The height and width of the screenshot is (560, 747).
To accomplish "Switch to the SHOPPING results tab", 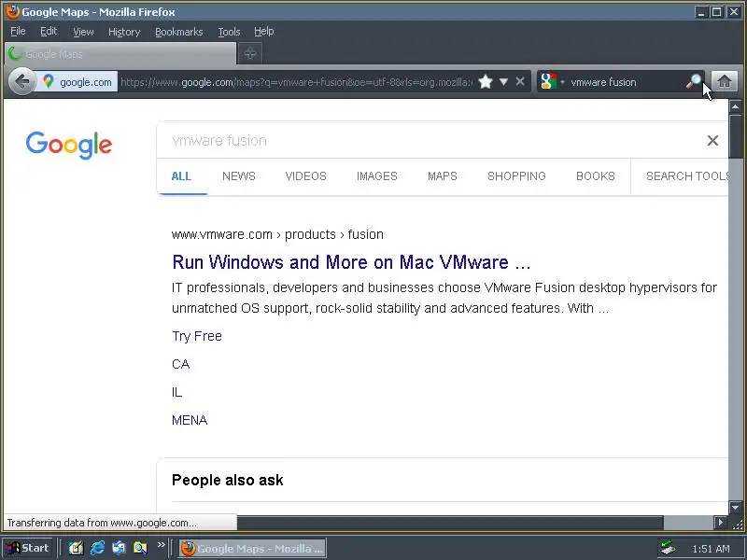I will pyautogui.click(x=516, y=176).
